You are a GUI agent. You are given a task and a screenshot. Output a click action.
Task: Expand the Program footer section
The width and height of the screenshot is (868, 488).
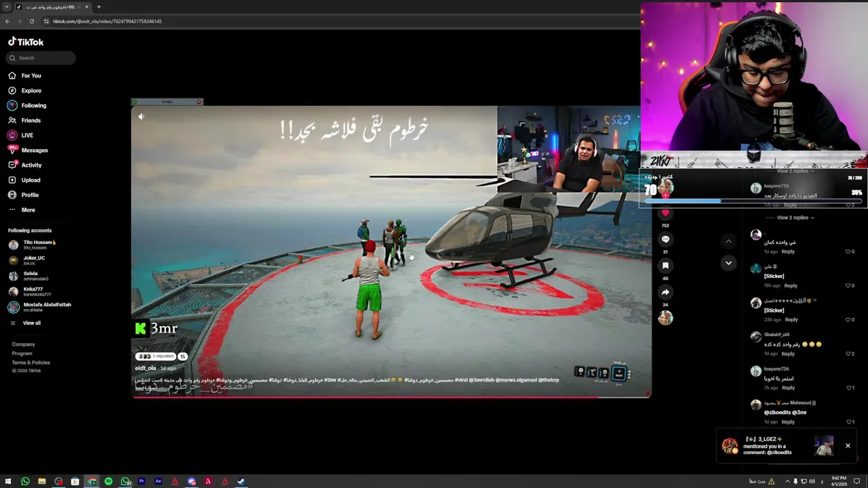pos(22,353)
